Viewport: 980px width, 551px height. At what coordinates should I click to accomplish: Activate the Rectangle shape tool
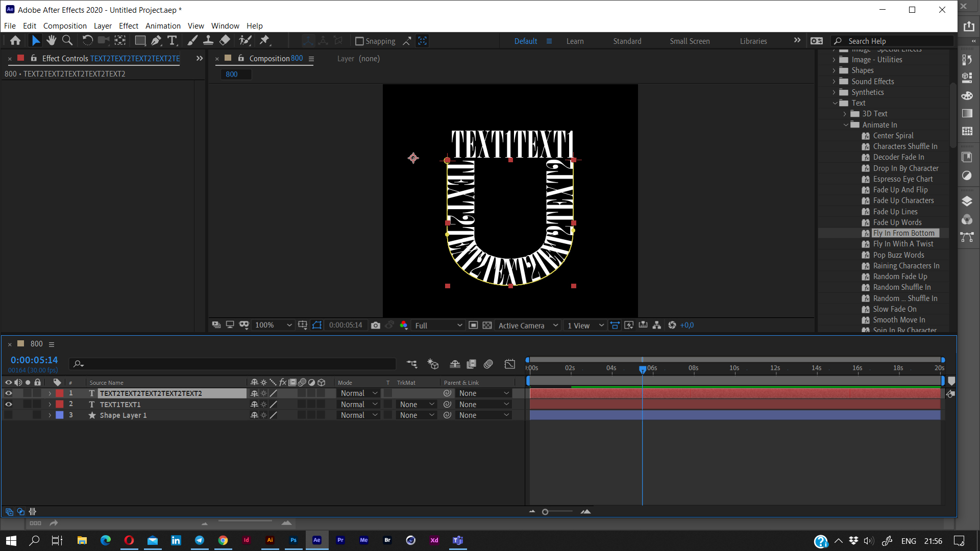point(140,40)
